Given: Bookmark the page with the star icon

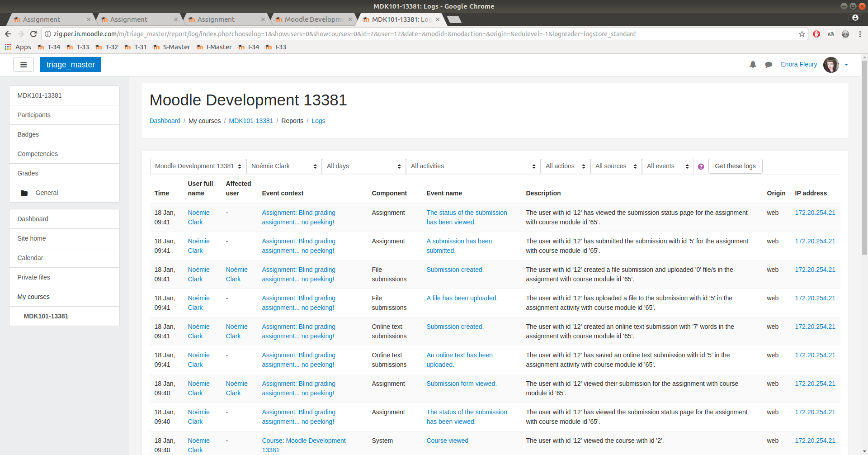Looking at the screenshot, I should tap(802, 34).
